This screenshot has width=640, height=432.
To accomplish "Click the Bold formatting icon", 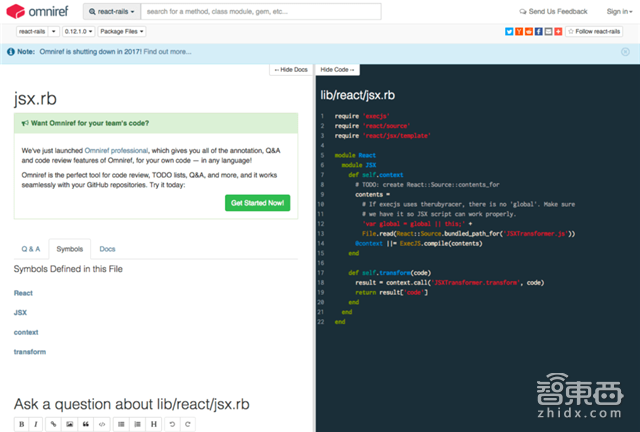I will tap(21, 424).
